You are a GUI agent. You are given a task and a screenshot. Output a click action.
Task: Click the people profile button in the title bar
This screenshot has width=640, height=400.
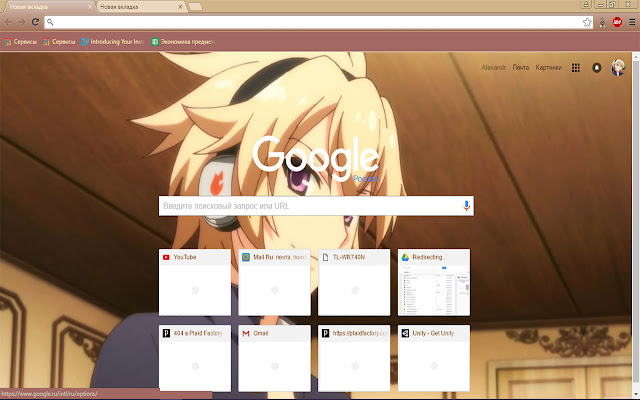586,4
